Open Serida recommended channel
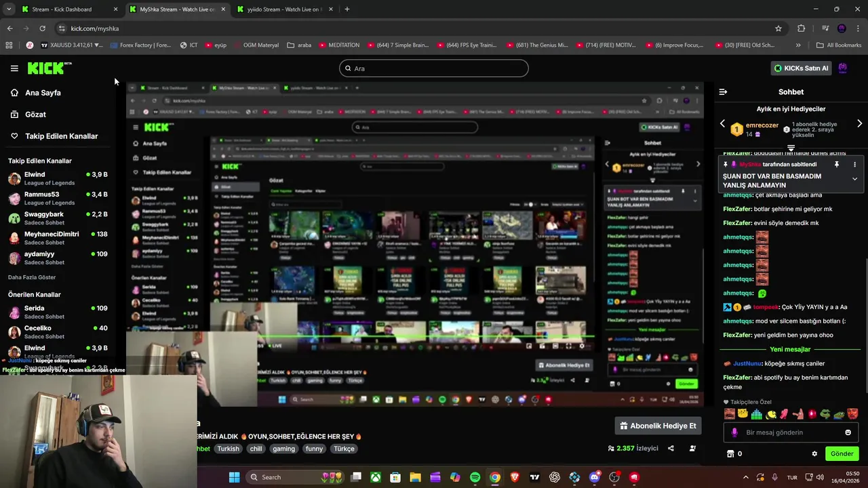Image resolution: width=868 pixels, height=488 pixels. click(58, 312)
